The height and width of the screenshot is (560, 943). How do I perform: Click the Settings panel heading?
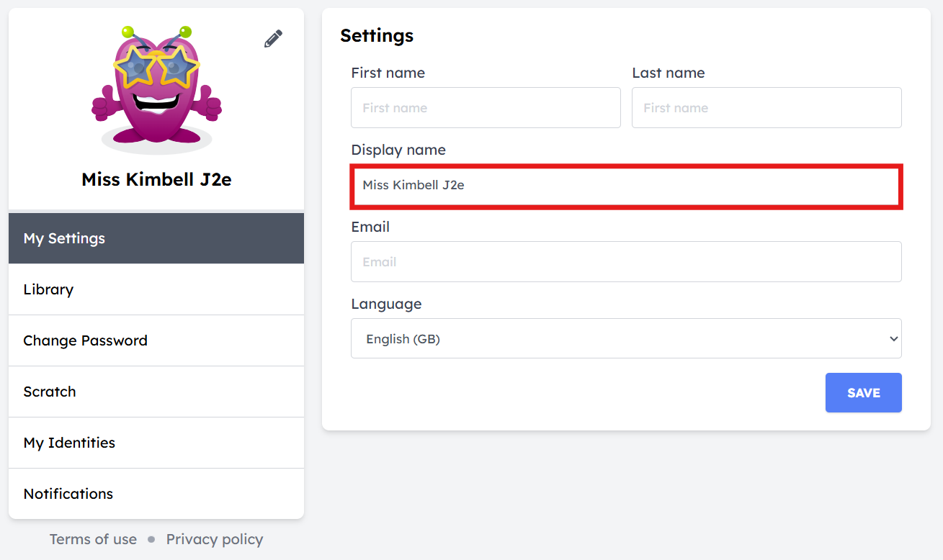377,35
